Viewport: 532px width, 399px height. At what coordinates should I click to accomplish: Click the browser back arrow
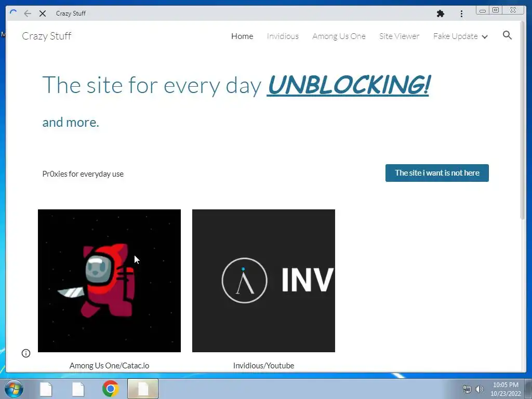[28, 14]
